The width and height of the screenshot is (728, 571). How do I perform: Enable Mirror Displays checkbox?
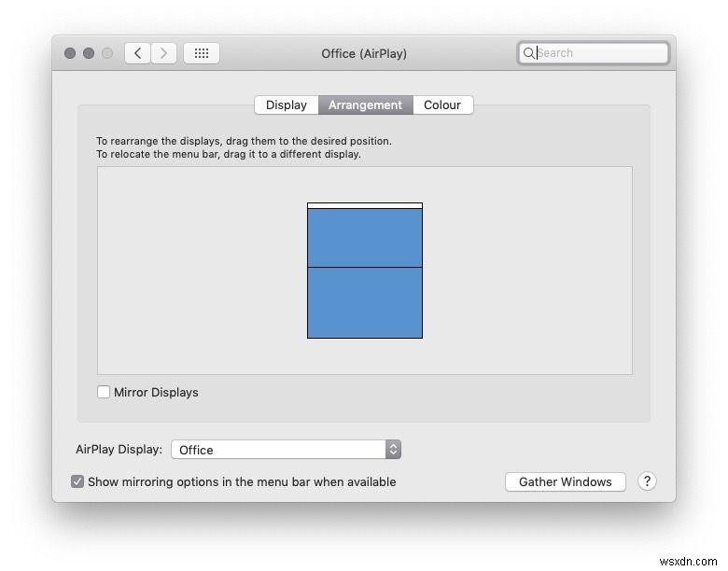coord(104,392)
